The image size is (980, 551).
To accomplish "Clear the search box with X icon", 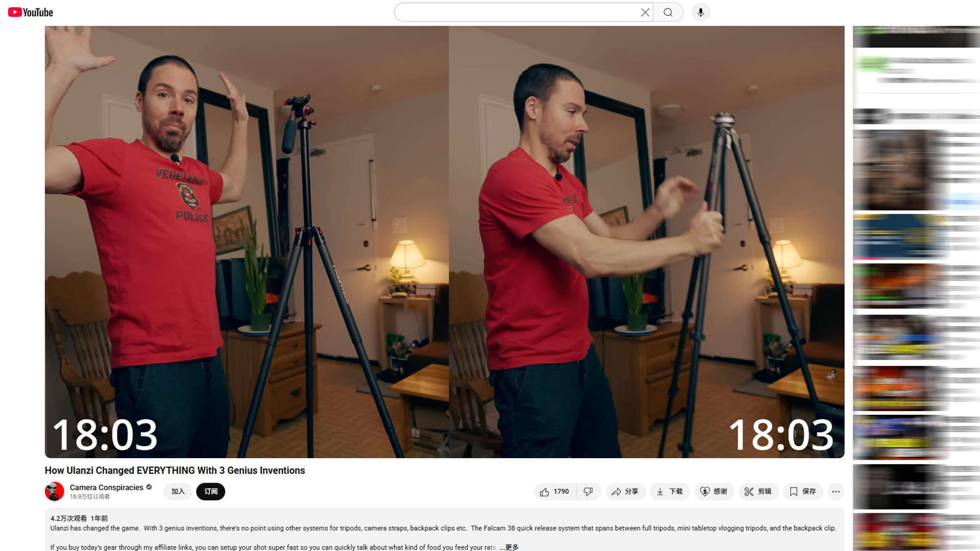I will coord(645,12).
